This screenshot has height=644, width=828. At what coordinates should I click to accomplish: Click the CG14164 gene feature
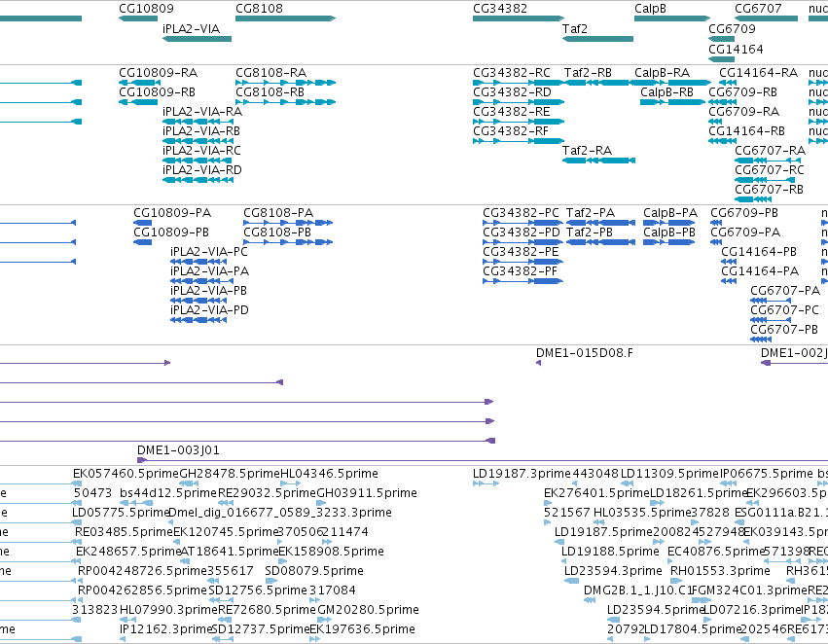(721, 59)
